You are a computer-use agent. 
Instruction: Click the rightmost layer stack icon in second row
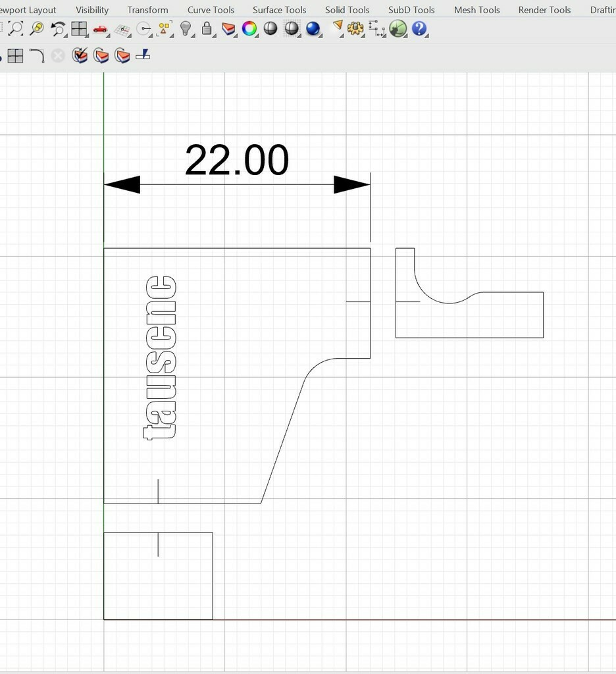click(x=122, y=56)
